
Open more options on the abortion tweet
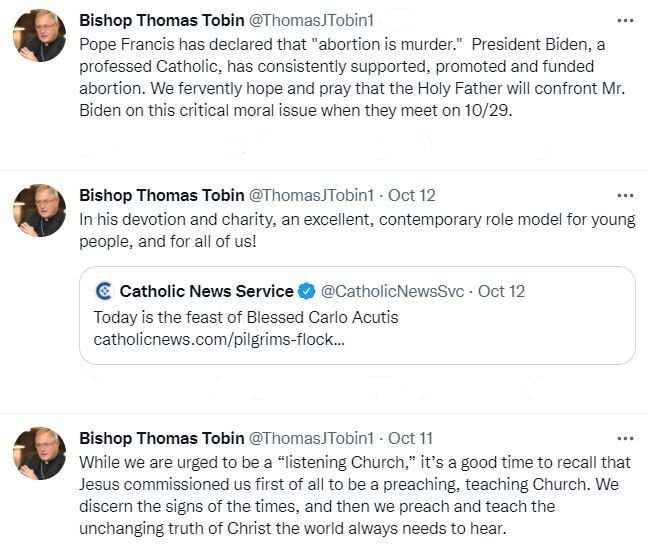click(625, 20)
